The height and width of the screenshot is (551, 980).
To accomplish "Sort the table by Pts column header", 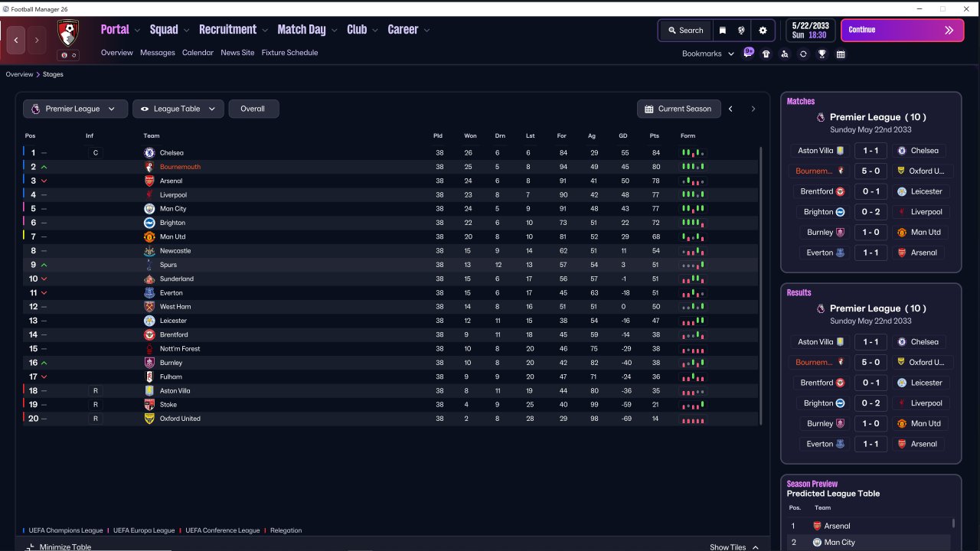I will click(x=654, y=136).
